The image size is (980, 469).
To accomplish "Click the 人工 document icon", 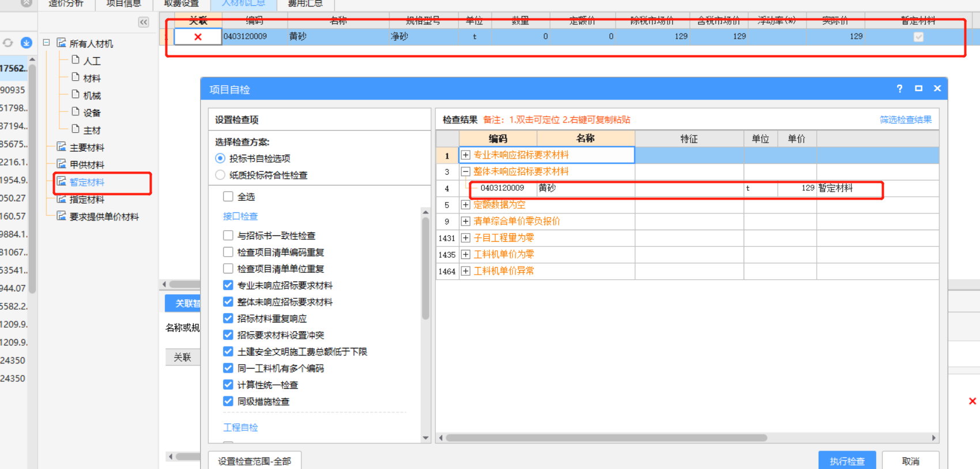I will tap(76, 59).
